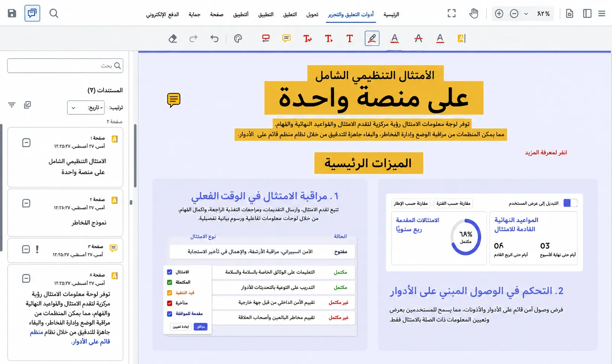The width and height of the screenshot is (612, 364).
Task: Click the انقر لمعرفة المزيد link
Action: click(x=546, y=152)
